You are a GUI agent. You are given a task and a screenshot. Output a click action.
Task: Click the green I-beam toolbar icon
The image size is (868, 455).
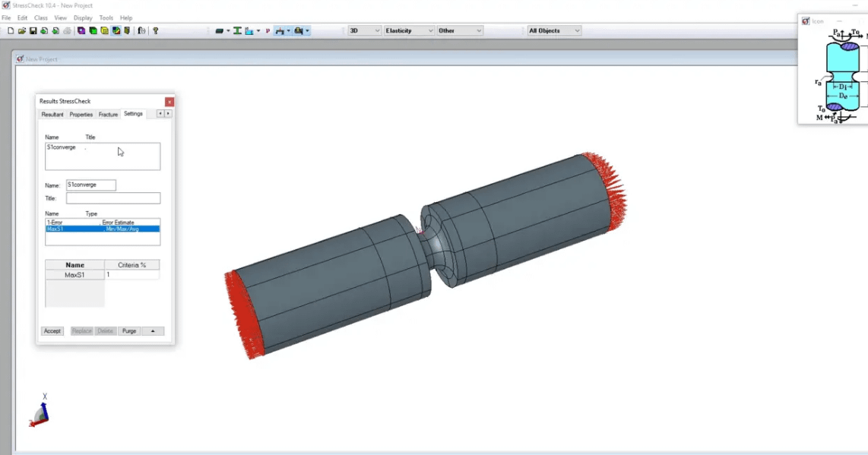coord(237,31)
